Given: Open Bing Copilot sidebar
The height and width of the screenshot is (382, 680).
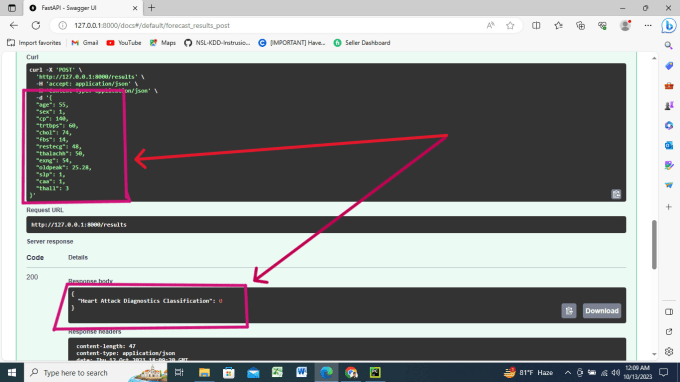Looking at the screenshot, I should click(669, 26).
